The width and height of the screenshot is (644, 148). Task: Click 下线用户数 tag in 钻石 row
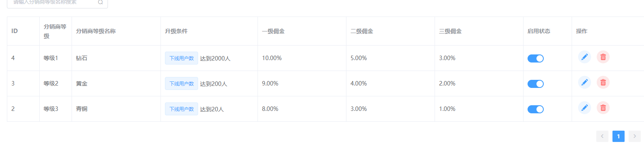182,58
